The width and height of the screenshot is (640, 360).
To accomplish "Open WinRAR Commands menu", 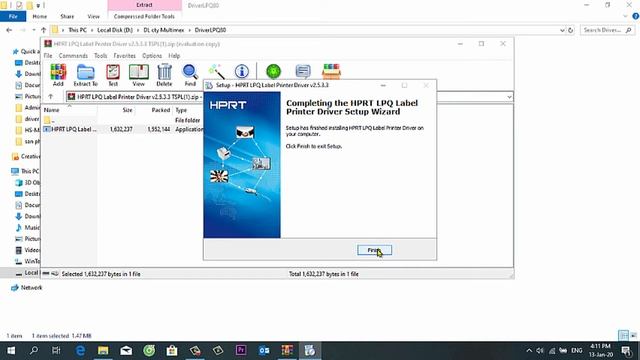I will pyautogui.click(x=73, y=56).
